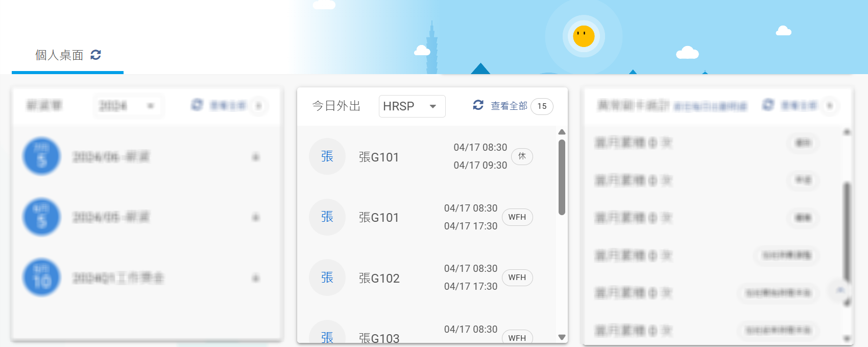Click the blue circle icon showing 10
The width and height of the screenshot is (868, 347).
click(42, 277)
